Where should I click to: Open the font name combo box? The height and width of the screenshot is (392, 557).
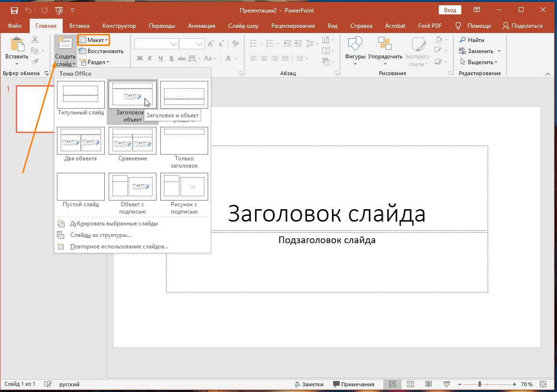pos(156,44)
